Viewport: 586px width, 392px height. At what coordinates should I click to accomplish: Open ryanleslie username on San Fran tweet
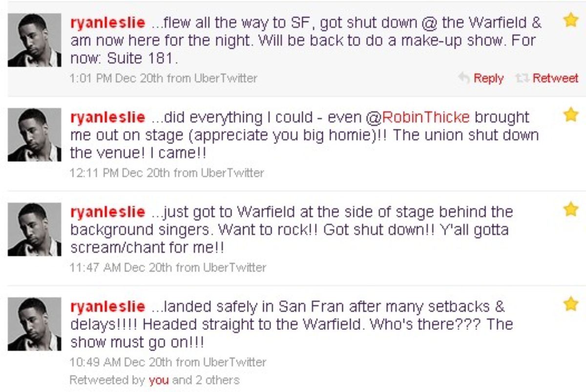(107, 307)
